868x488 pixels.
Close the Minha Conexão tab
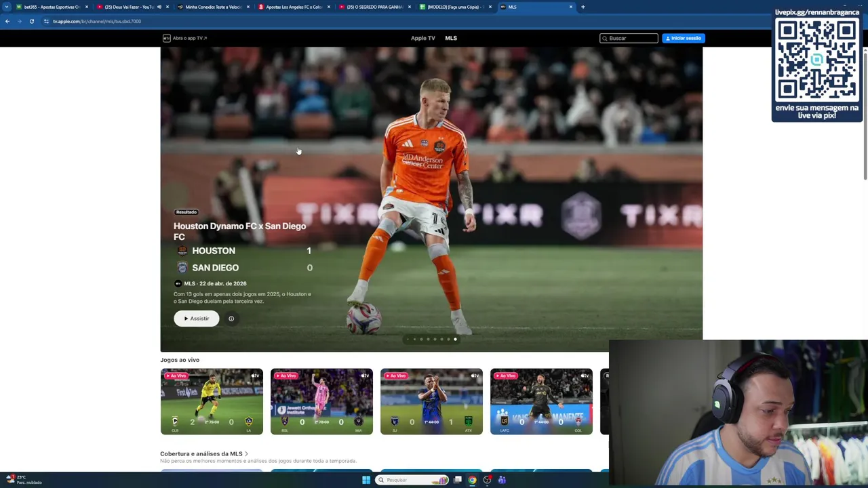point(248,7)
